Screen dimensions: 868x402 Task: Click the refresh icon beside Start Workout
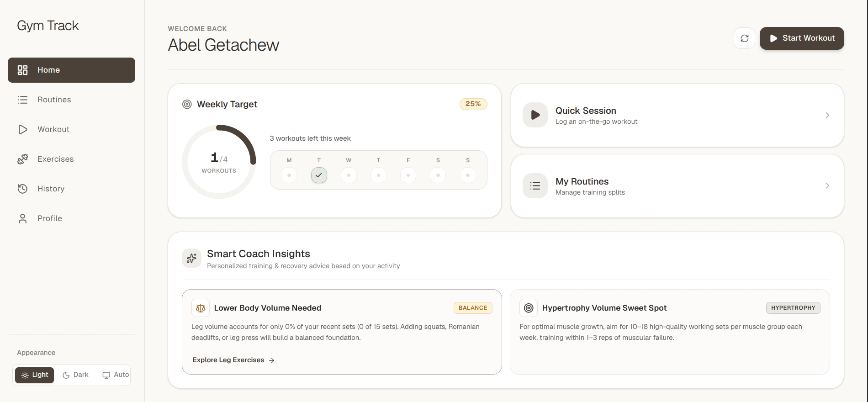pos(744,38)
